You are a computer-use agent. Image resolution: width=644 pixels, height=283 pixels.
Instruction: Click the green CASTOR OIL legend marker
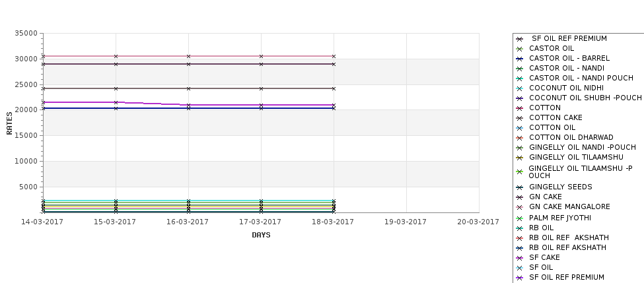click(x=520, y=49)
